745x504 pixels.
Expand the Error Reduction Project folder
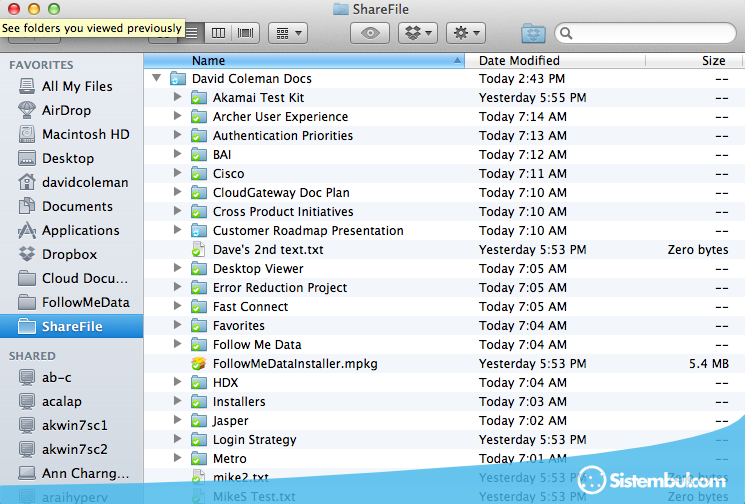177,287
